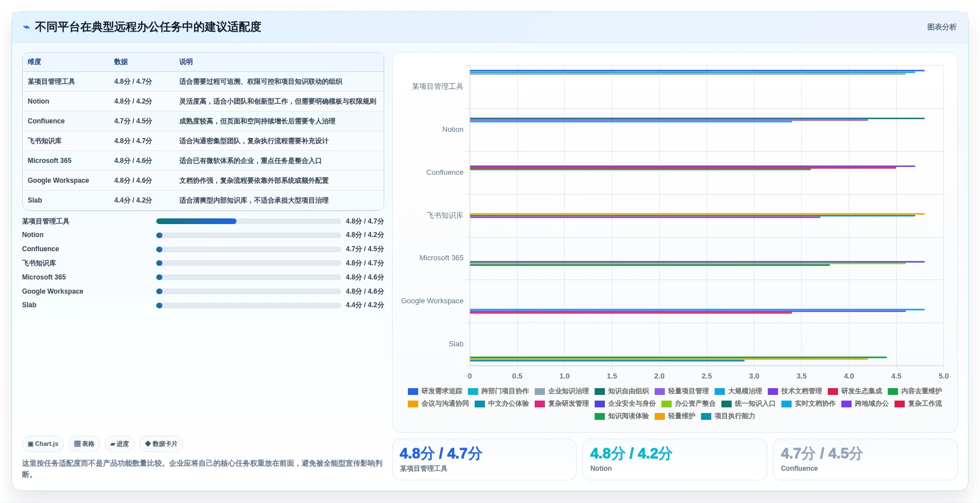980x503 pixels.
Task: Click the Google Workspace progress bar
Action: tap(248, 291)
